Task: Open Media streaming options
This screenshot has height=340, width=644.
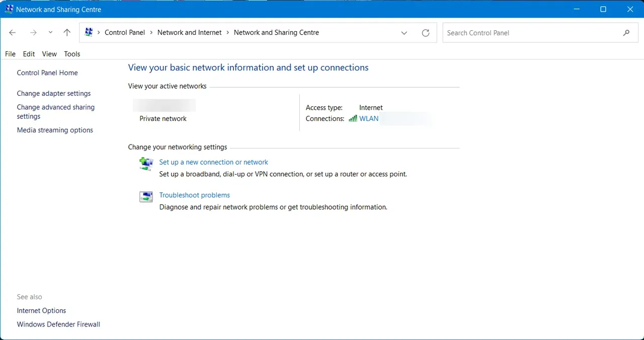Action: 55,130
